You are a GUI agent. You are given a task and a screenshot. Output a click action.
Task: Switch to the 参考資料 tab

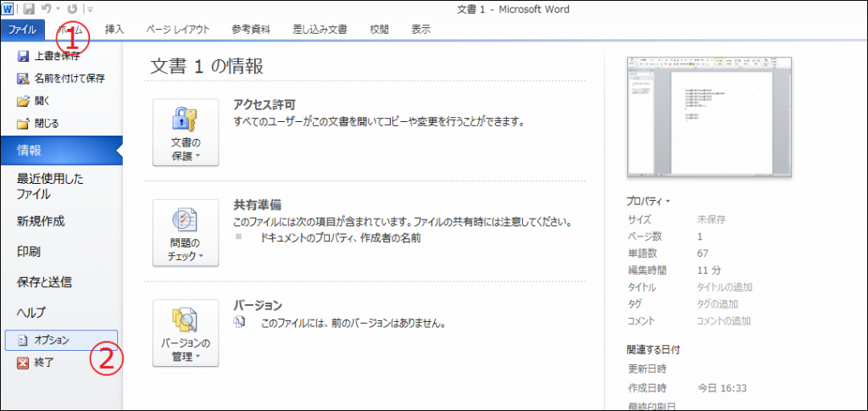pos(251,30)
